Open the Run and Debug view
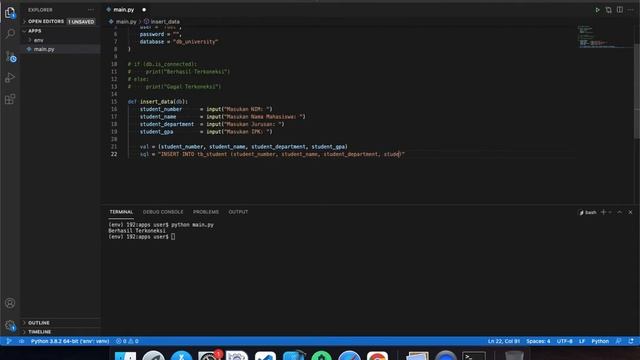This screenshot has height=360, width=640. coord(10,78)
